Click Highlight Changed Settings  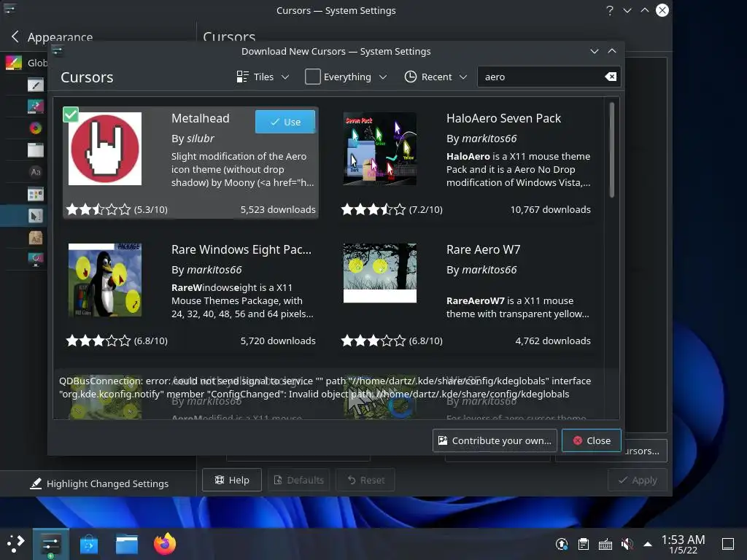tap(99, 483)
